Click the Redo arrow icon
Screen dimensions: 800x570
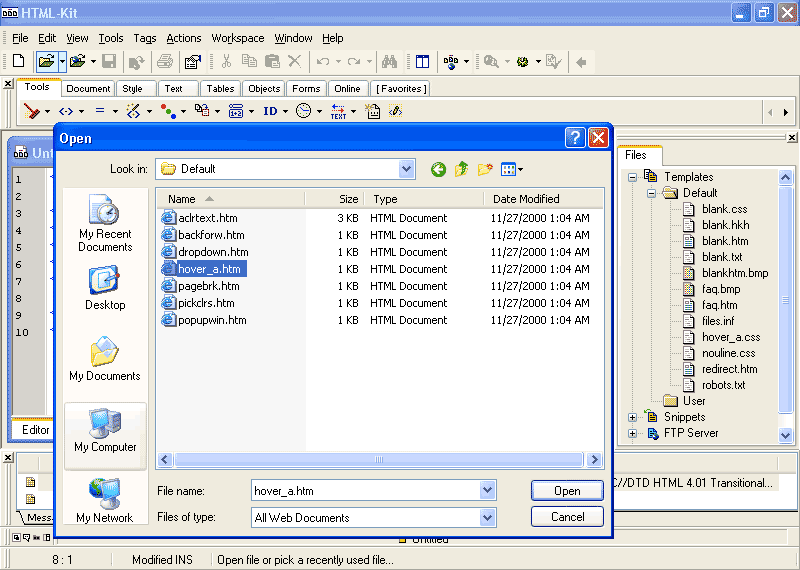click(x=354, y=62)
